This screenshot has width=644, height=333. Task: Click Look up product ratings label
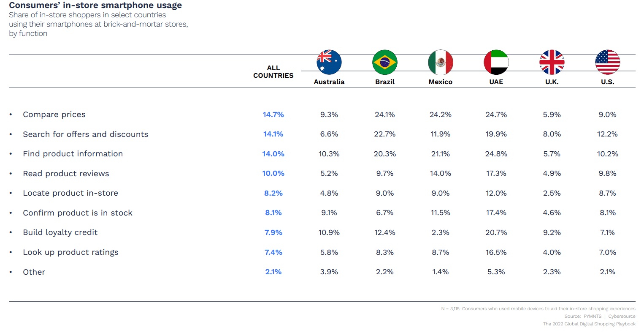[70, 252]
